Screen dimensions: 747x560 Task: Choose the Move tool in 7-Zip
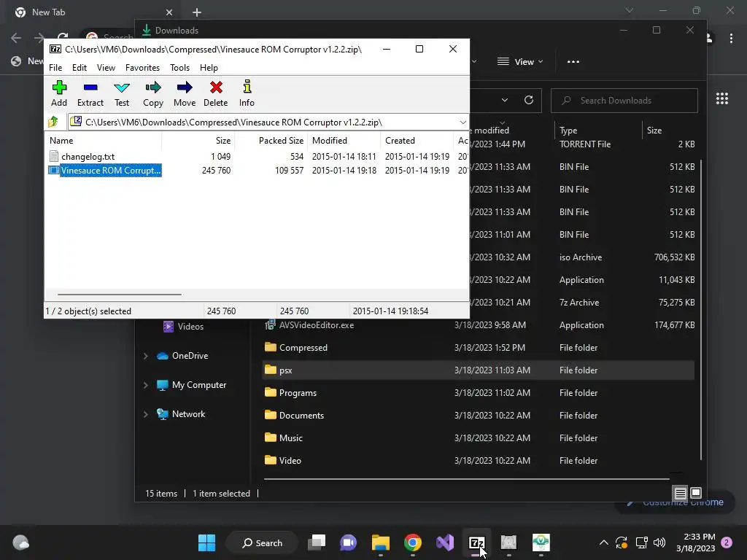click(x=185, y=94)
